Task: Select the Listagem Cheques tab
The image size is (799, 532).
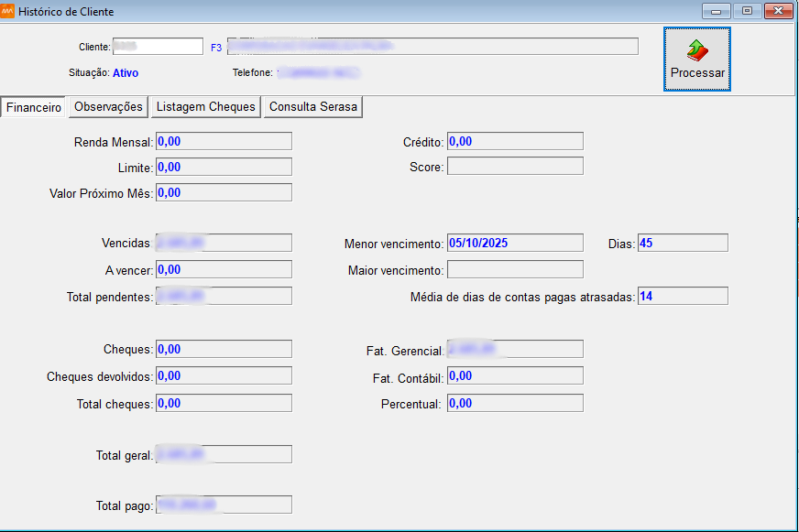Action: click(x=206, y=107)
